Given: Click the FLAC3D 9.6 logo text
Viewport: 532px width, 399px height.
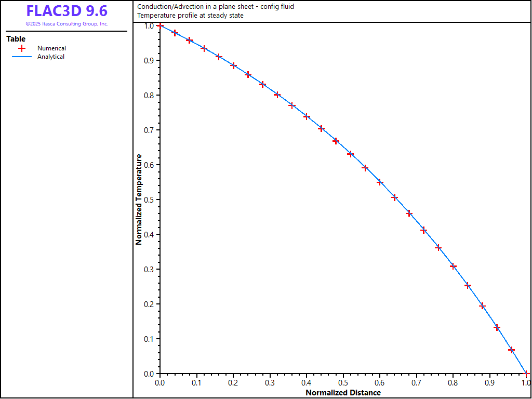Looking at the screenshot, I should pyautogui.click(x=66, y=11).
